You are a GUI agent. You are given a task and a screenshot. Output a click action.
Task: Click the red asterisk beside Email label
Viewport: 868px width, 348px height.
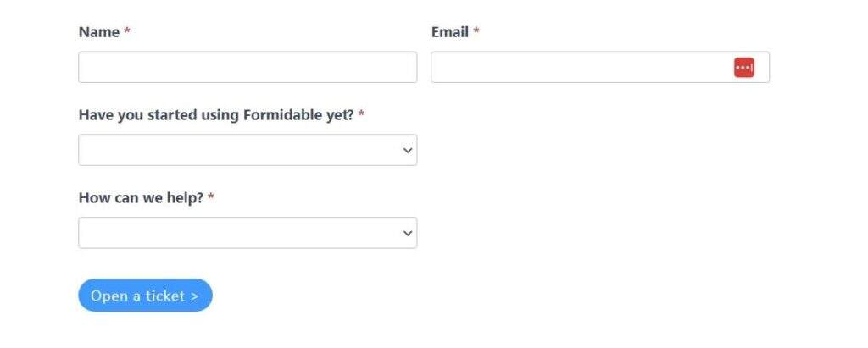point(476,32)
